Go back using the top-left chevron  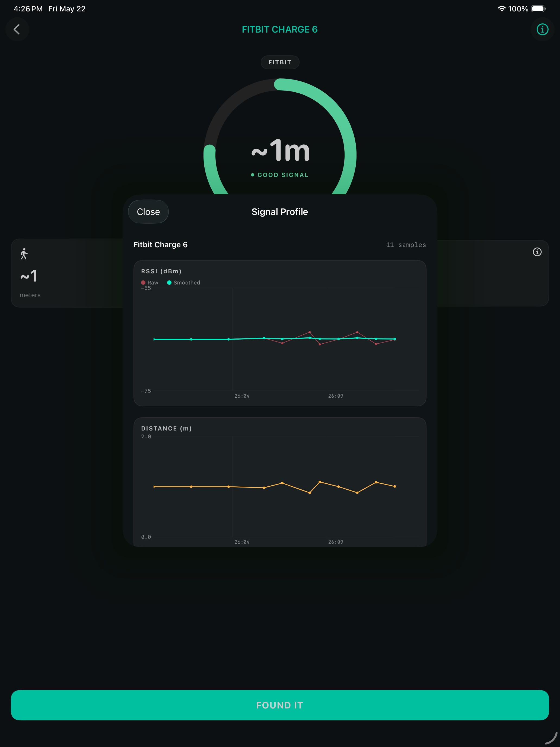tap(17, 29)
